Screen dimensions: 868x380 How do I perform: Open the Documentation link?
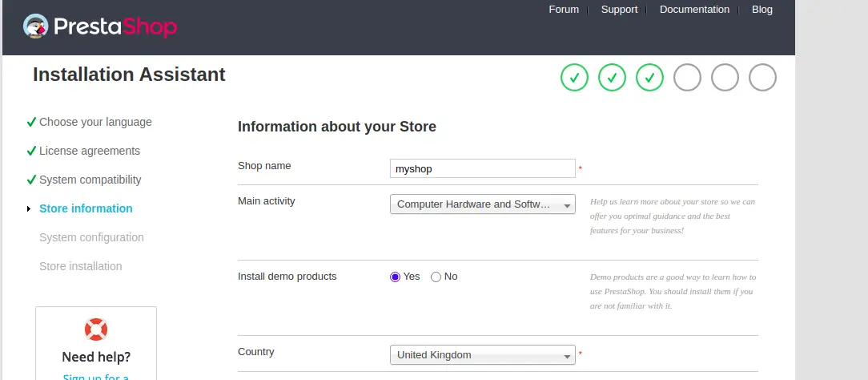click(x=694, y=10)
